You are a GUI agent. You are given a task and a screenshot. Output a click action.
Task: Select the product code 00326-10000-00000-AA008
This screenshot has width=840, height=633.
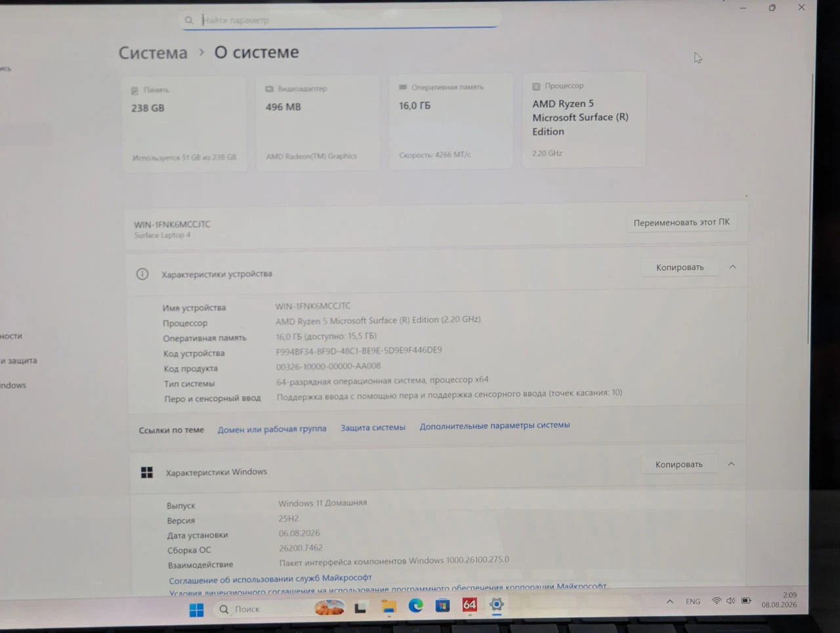coord(328,366)
